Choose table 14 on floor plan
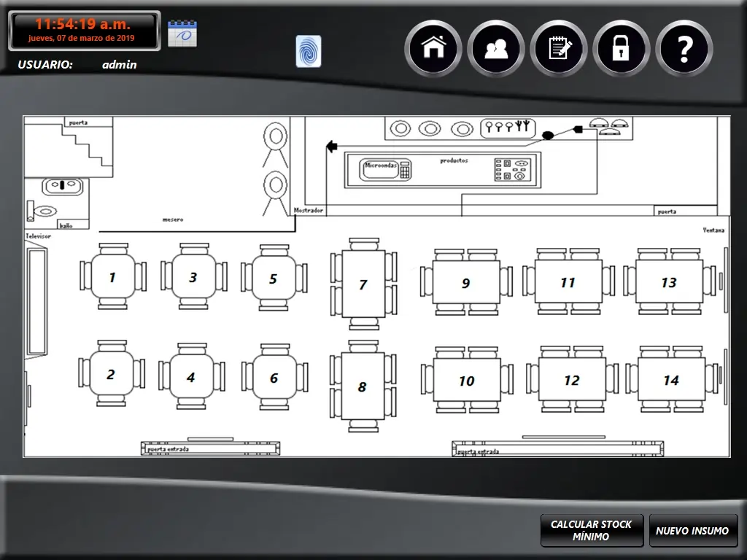The height and width of the screenshot is (560, 747). coord(670,380)
